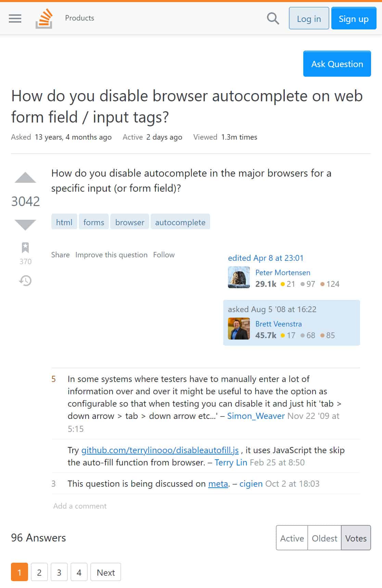Open the Products menu
This screenshot has height=588, width=382.
point(79,18)
